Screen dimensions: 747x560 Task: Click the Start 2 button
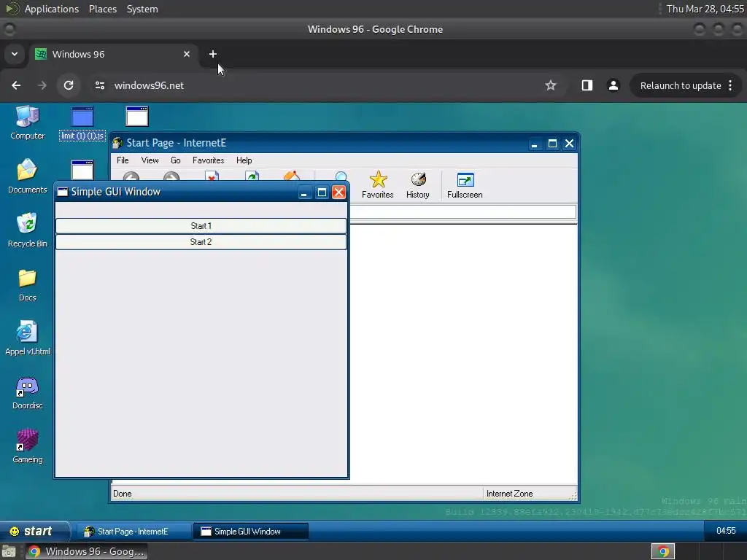click(201, 242)
